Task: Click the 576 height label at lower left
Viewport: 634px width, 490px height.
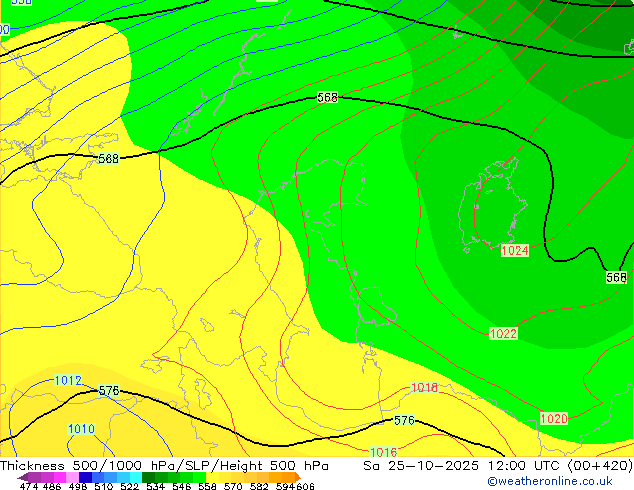Action: pyautogui.click(x=109, y=391)
